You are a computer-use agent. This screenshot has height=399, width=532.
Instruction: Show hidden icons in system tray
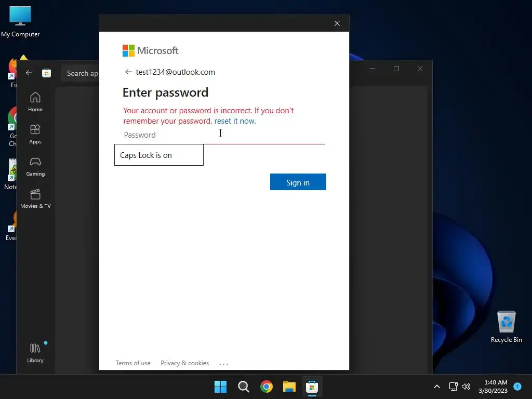[x=436, y=387]
